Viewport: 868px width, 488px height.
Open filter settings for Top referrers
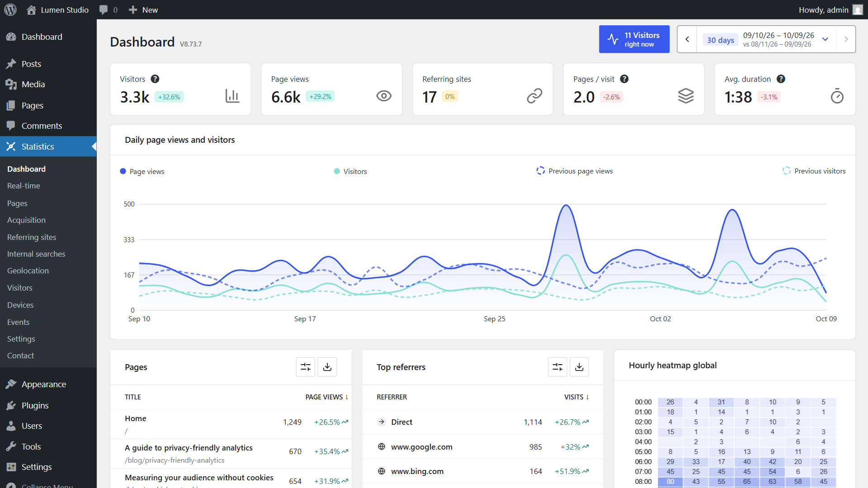point(557,367)
